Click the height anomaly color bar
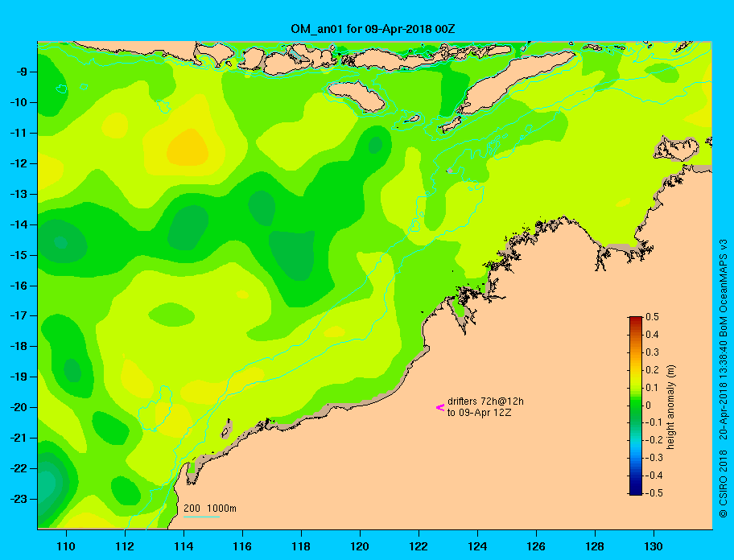The image size is (734, 560). (x=636, y=406)
